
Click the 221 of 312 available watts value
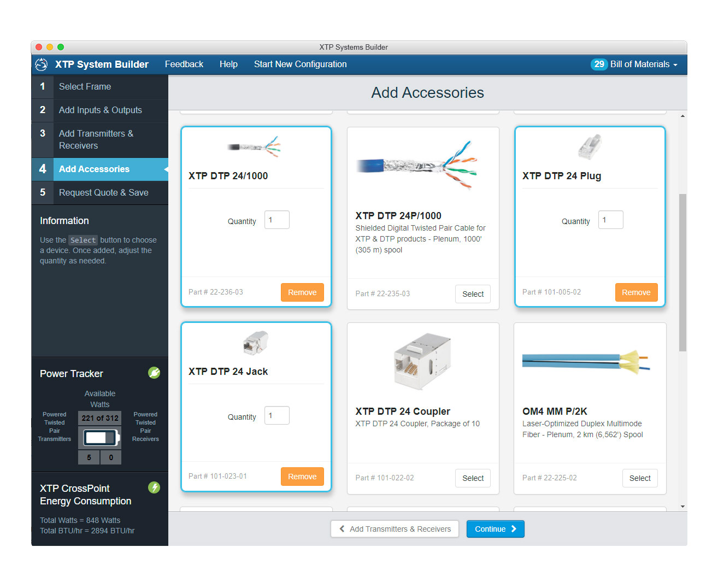pos(100,418)
